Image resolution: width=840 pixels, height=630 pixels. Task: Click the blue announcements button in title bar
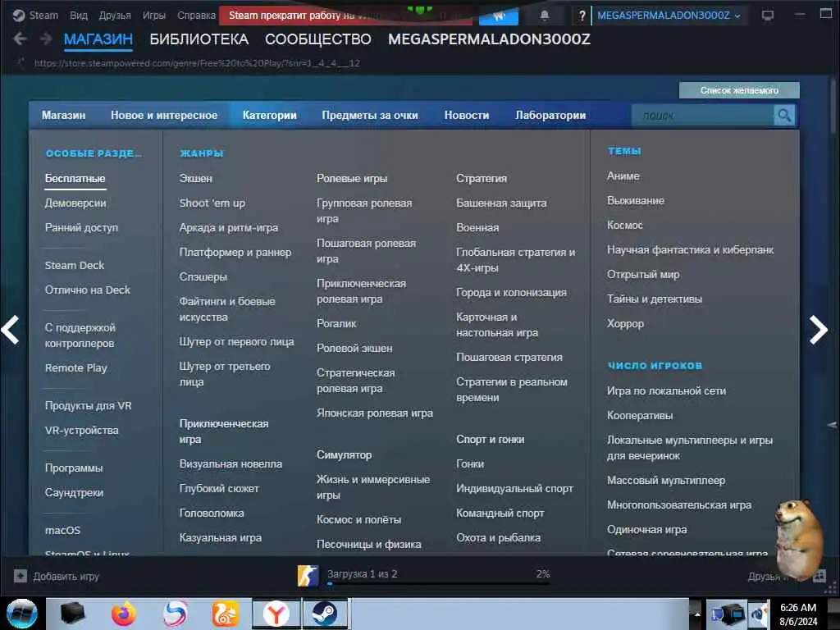click(x=498, y=16)
